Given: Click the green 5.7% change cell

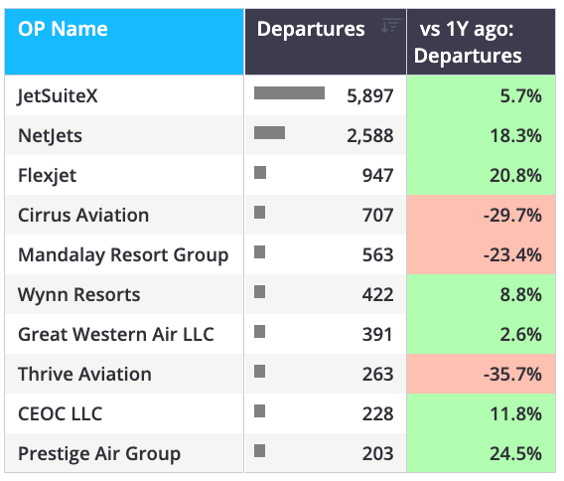Looking at the screenshot, I should 481,95.
